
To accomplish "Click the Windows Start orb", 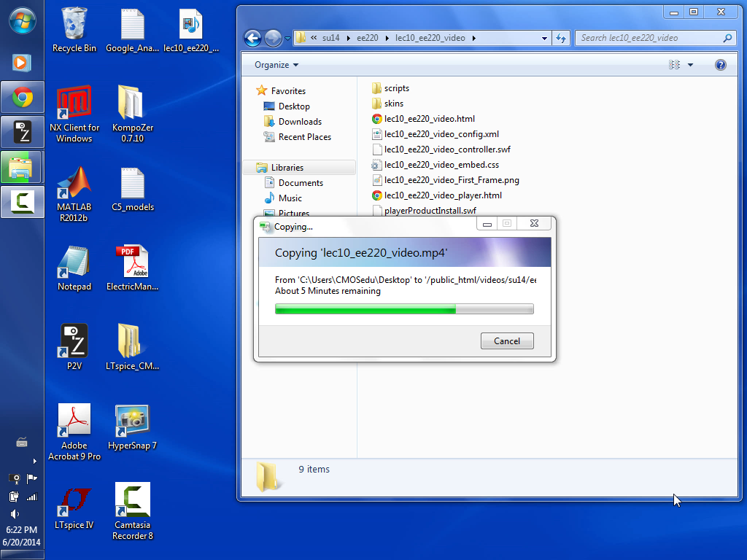I will point(22,20).
